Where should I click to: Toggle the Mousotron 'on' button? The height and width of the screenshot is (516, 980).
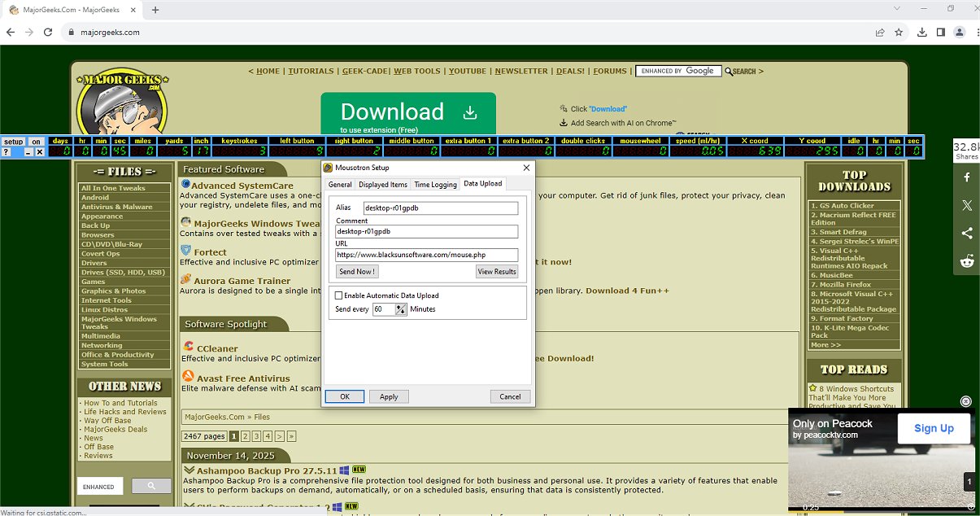36,142
